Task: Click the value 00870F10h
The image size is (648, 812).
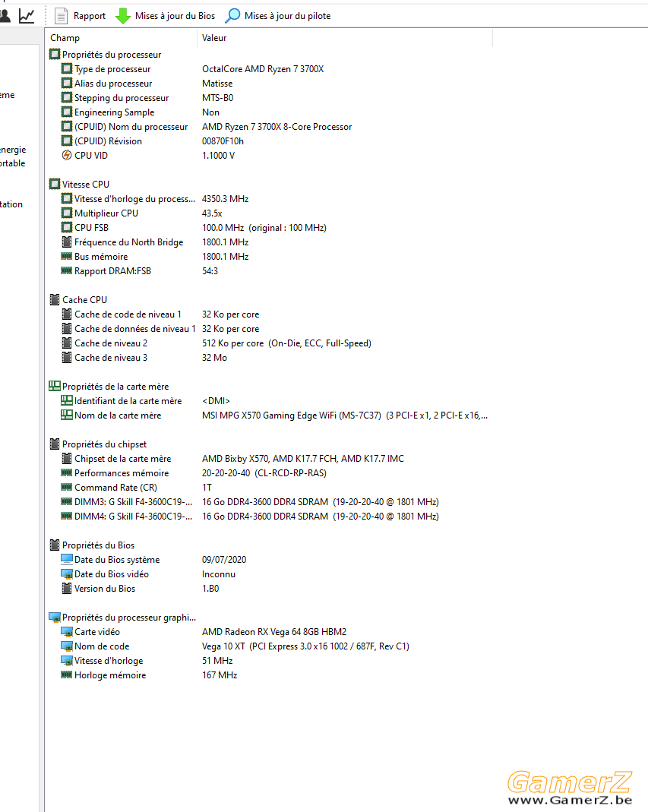Action: pos(223,141)
